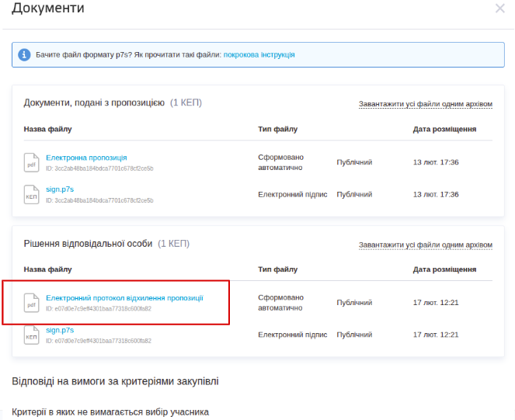Screen dimensions: 515x420
Task: Open sign.p7s dated 17 лют. 12:21
Action: tap(59, 330)
